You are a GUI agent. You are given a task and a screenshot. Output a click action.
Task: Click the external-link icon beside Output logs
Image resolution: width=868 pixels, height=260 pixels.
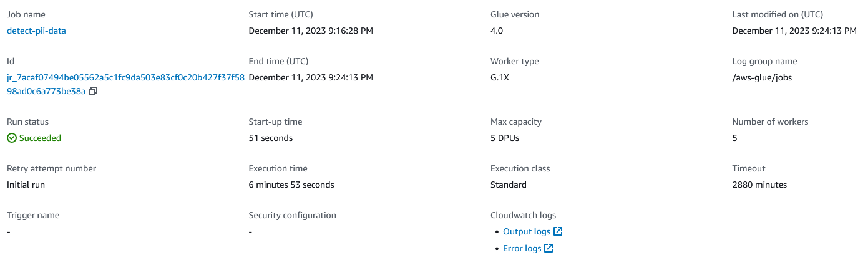point(558,231)
